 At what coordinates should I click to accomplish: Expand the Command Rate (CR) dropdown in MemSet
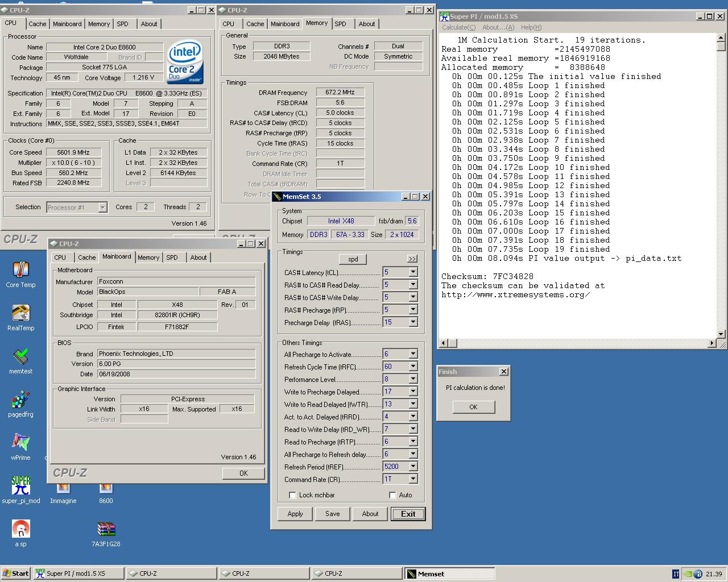pyautogui.click(x=413, y=479)
